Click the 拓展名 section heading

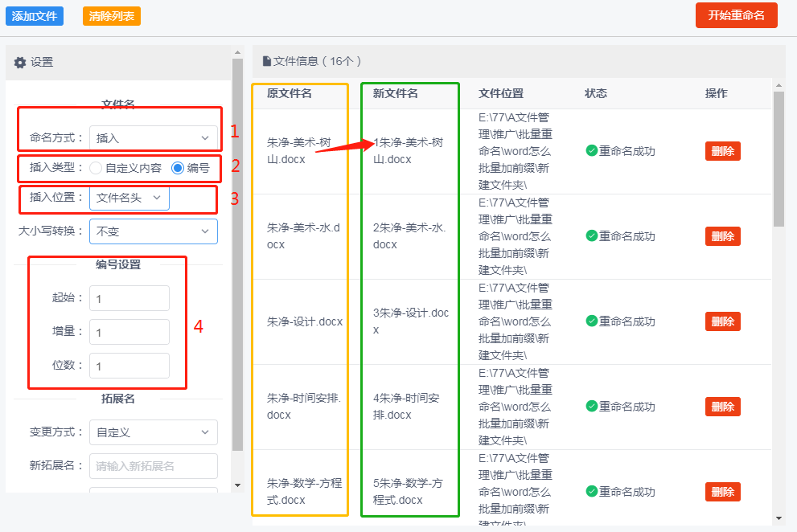point(118,399)
